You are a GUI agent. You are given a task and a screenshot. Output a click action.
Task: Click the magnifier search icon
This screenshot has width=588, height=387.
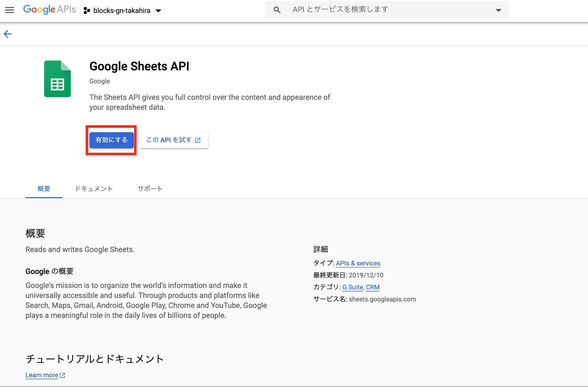point(277,10)
